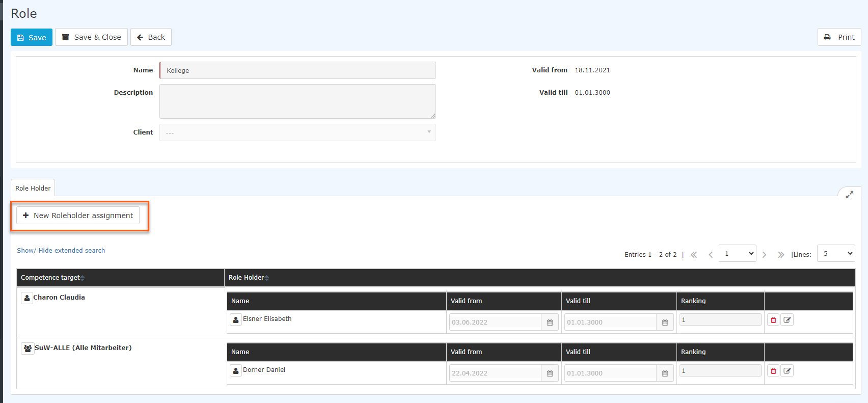Open calendar for Dorner Daniel valid till
This screenshot has width=868, height=403.
(x=665, y=373)
